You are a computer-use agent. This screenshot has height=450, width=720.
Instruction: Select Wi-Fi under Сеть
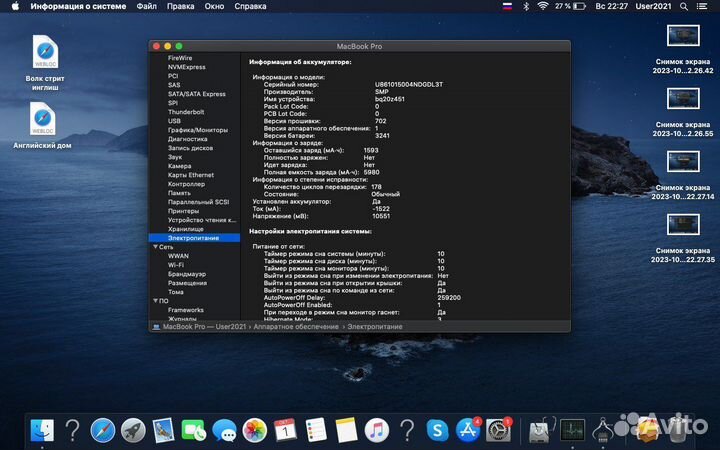pyautogui.click(x=175, y=265)
